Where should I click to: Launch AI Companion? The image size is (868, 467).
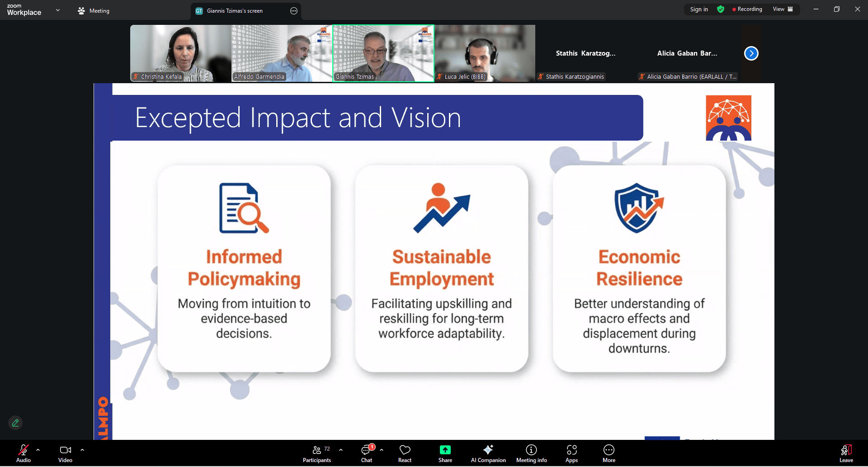(x=488, y=453)
